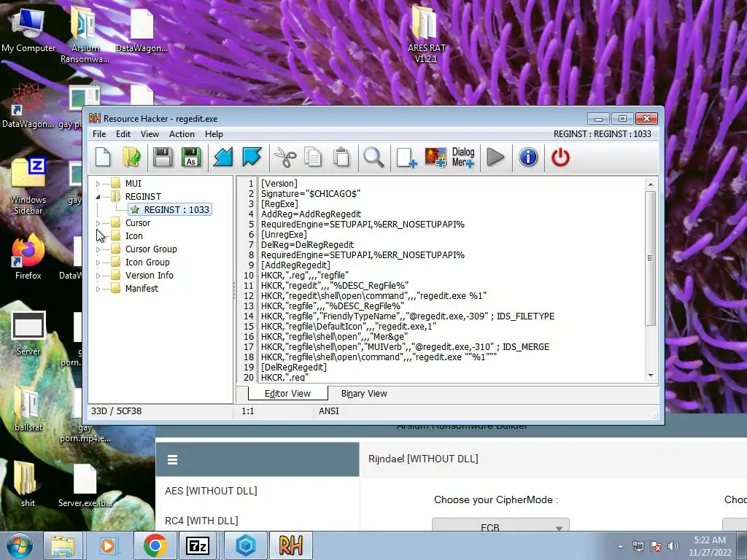The height and width of the screenshot is (560, 747).
Task: Open the Dialog Merge tool
Action: [463, 157]
